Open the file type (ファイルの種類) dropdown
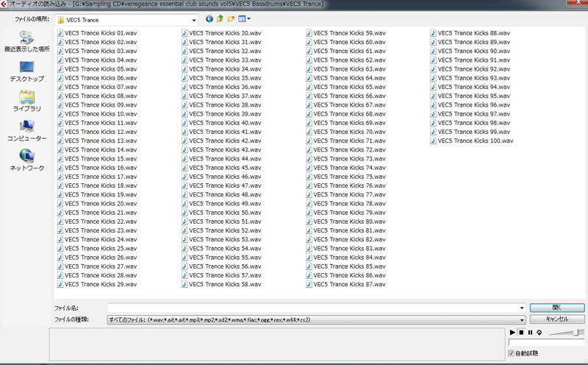 click(521, 320)
